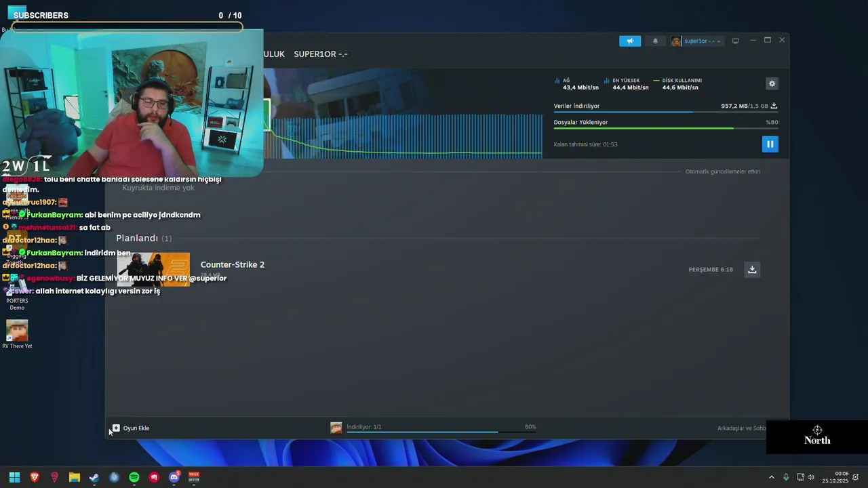Screen dimensions: 868x488
Task: Open the Counter-Strike 2 thumbnail
Action: click(153, 270)
